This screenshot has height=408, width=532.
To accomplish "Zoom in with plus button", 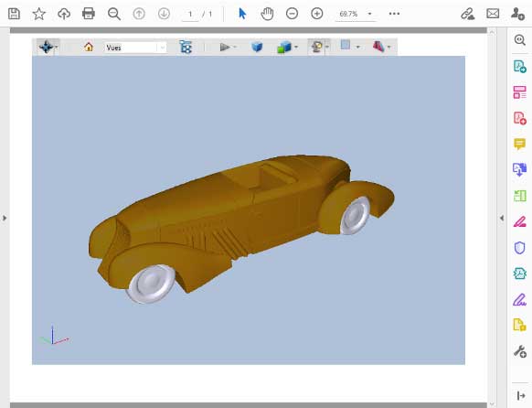I will 317,14.
